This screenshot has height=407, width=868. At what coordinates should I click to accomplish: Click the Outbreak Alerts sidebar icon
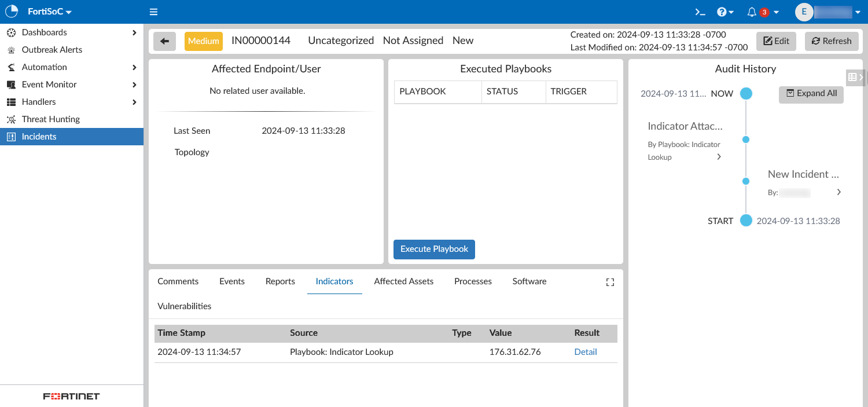(11, 50)
